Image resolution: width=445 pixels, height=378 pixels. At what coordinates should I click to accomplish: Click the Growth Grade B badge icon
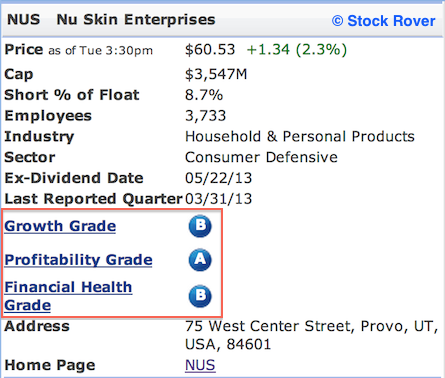pos(200,226)
